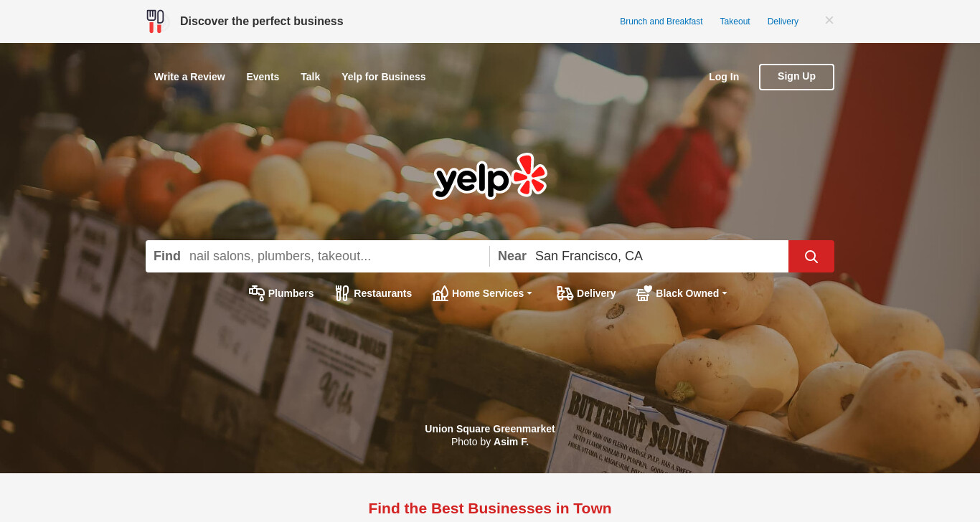Dismiss the Discover the perfect business banner

pos(829,20)
